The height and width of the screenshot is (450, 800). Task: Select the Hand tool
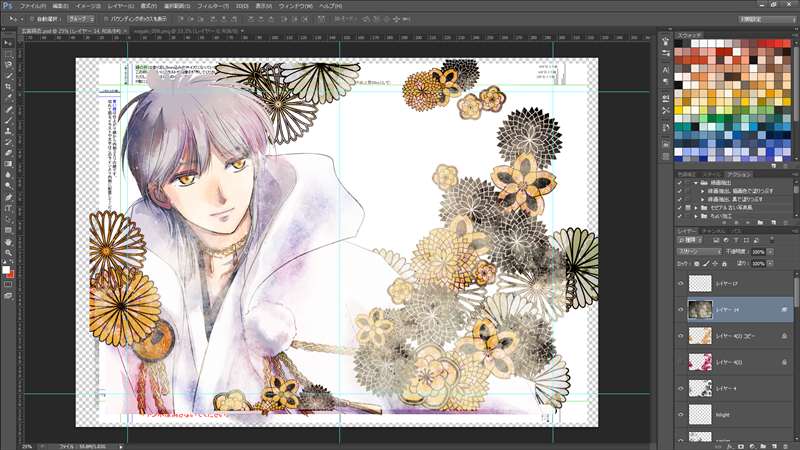click(x=8, y=241)
